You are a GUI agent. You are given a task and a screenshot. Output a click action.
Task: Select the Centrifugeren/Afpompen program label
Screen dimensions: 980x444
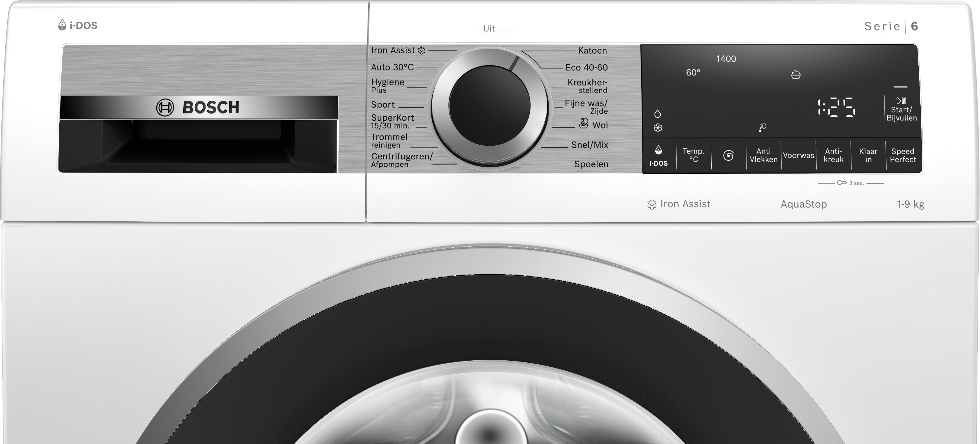click(402, 160)
